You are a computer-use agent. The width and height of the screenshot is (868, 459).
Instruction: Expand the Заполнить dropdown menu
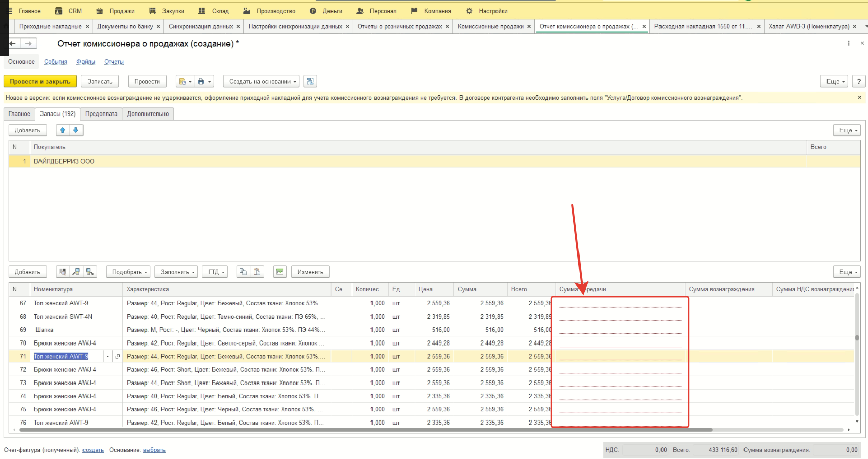click(176, 272)
